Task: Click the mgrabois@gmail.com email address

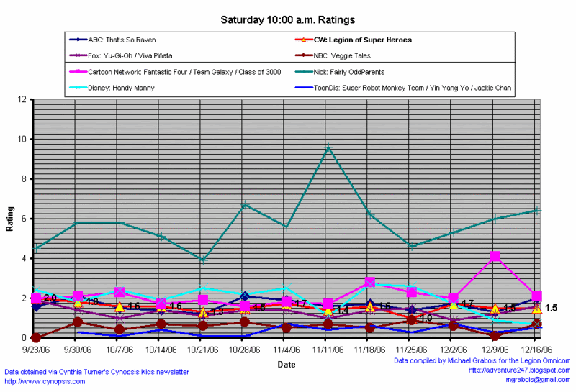Action: pyautogui.click(x=537, y=379)
